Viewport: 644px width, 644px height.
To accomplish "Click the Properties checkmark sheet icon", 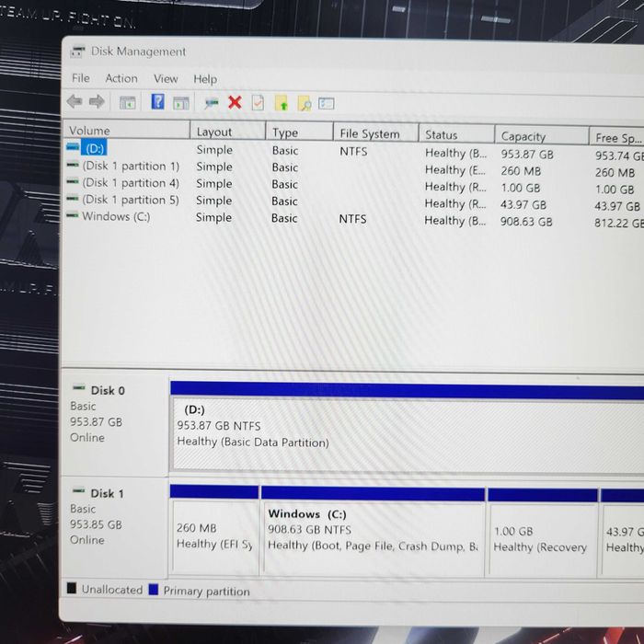I will pyautogui.click(x=258, y=103).
